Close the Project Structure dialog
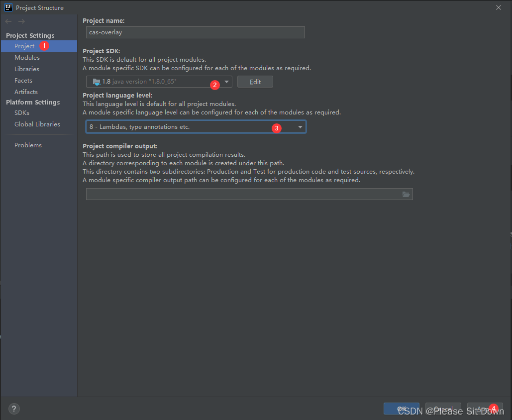512x420 pixels. point(498,7)
